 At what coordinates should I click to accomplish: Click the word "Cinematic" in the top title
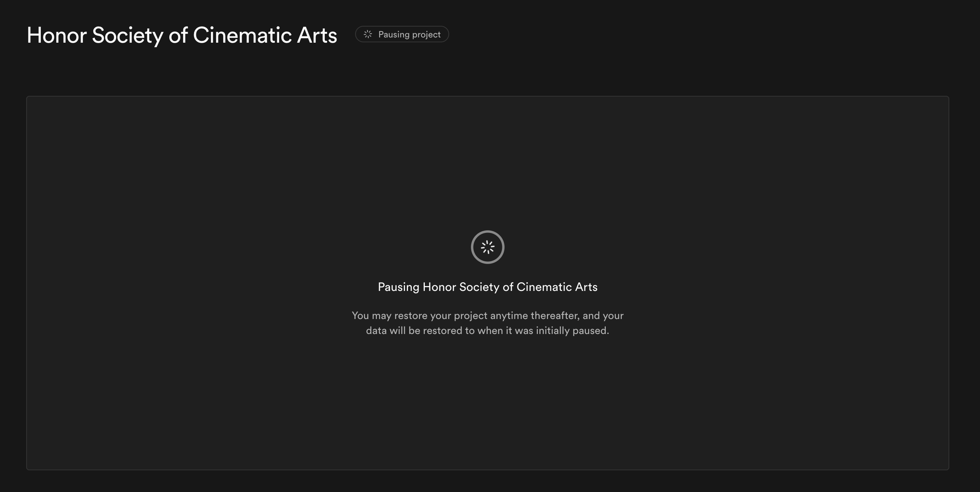click(242, 35)
